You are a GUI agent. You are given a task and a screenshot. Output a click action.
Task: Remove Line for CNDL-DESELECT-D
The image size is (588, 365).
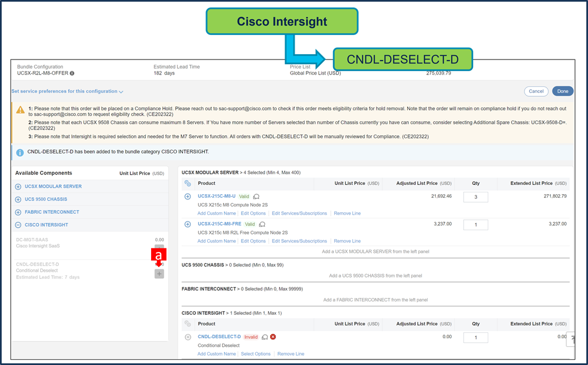point(290,354)
